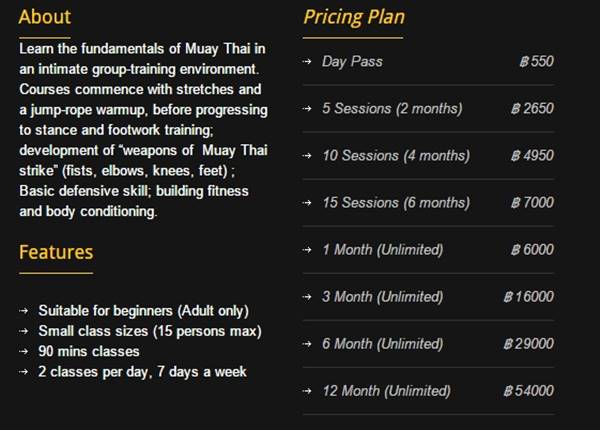Click the arrow icon beside 12 Month Unlimited
The image size is (600, 430).
(x=307, y=391)
